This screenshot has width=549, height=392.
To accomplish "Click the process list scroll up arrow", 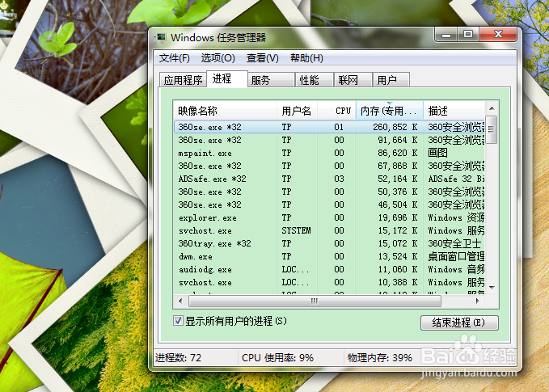I will point(492,108).
